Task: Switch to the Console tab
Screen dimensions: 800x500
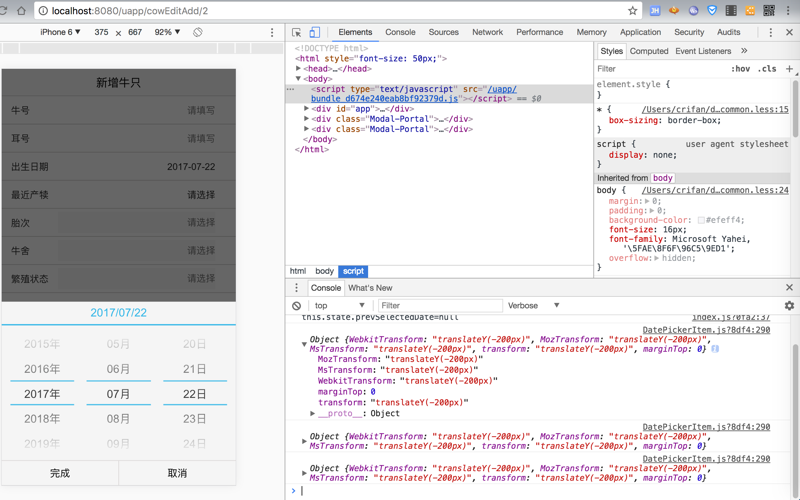Action: coord(400,32)
